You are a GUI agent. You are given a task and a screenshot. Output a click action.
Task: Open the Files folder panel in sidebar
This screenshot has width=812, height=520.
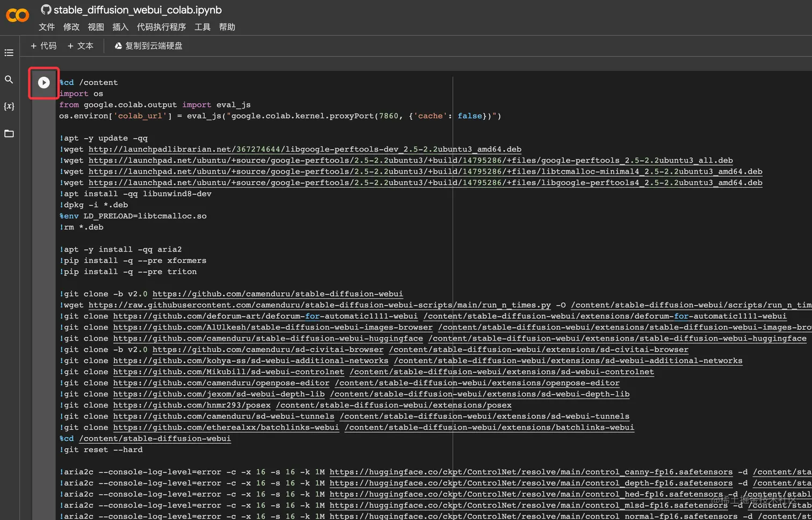(x=9, y=133)
